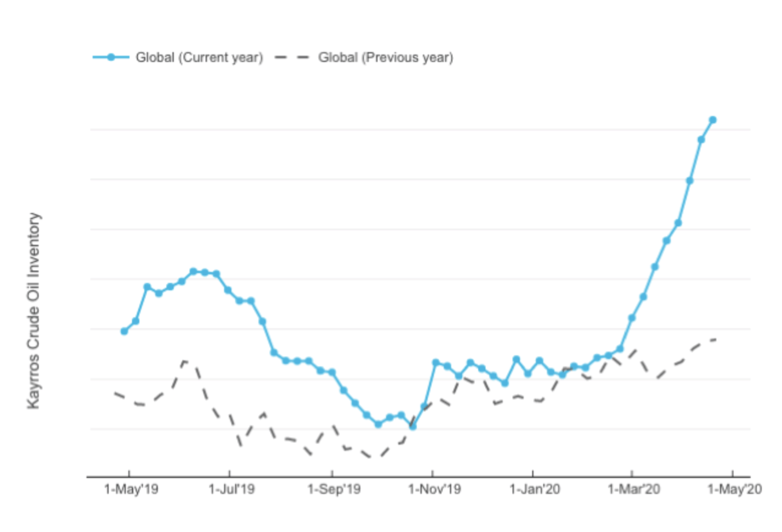
Task: Click the 1-Mar'20 axis label
Action: tap(632, 489)
